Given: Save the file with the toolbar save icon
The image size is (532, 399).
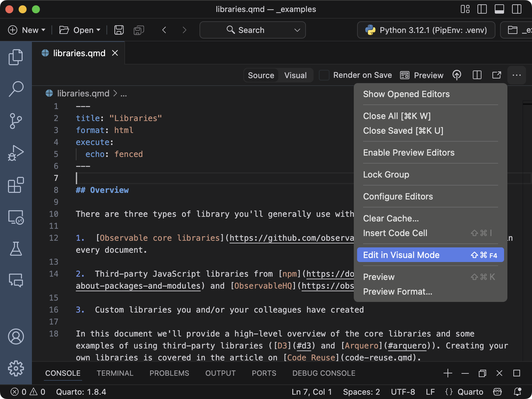Looking at the screenshot, I should click(119, 30).
